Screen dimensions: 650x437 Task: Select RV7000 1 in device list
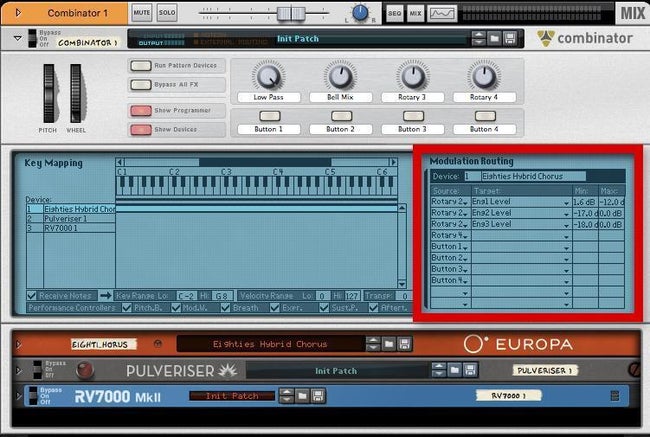point(70,228)
